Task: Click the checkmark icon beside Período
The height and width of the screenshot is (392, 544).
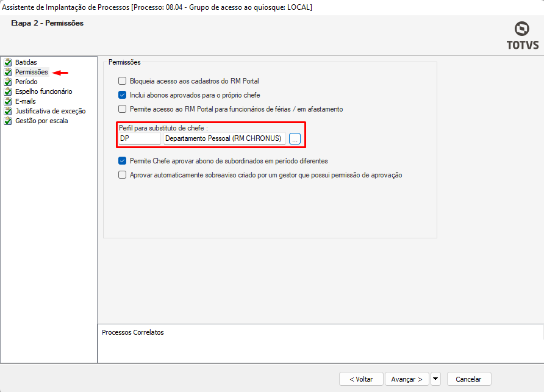Action: pos(8,82)
